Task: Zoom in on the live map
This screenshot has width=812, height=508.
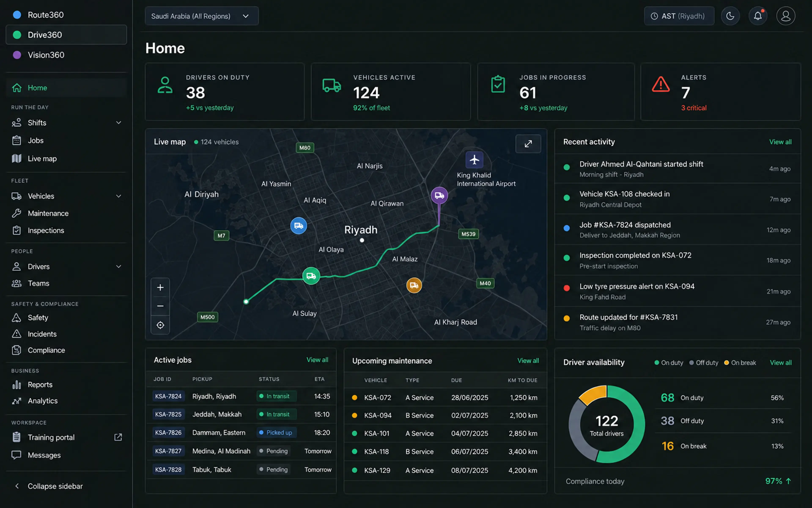Action: (x=160, y=288)
